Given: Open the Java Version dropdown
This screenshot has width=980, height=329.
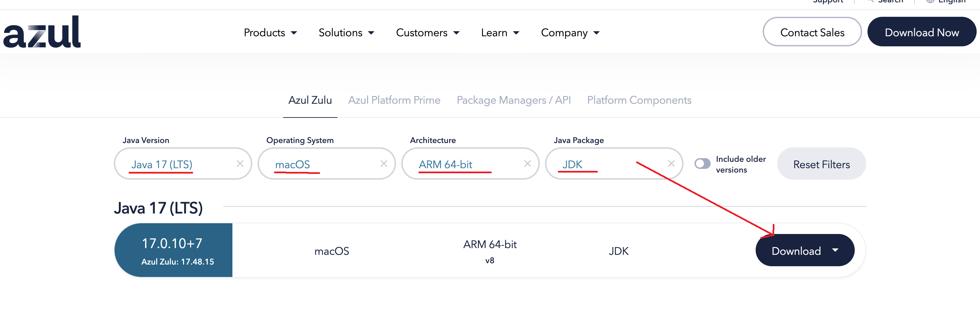Looking at the screenshot, I should (x=183, y=163).
